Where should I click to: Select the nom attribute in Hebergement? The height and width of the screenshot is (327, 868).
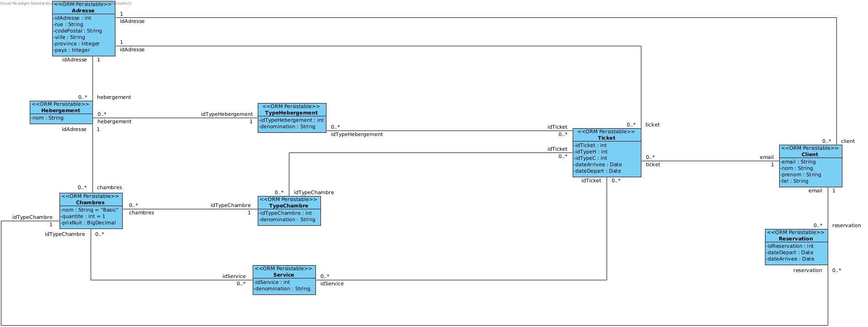click(48, 118)
